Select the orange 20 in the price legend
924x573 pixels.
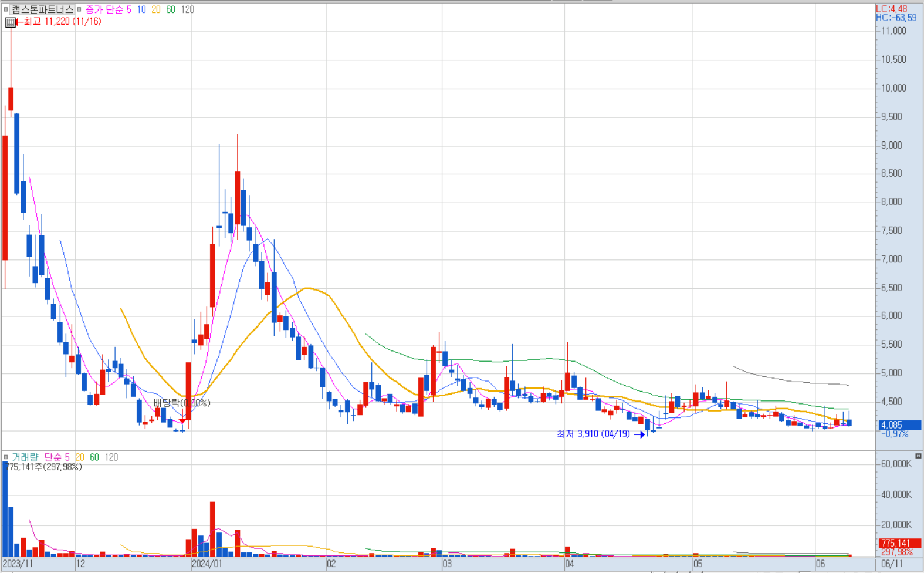(156, 9)
